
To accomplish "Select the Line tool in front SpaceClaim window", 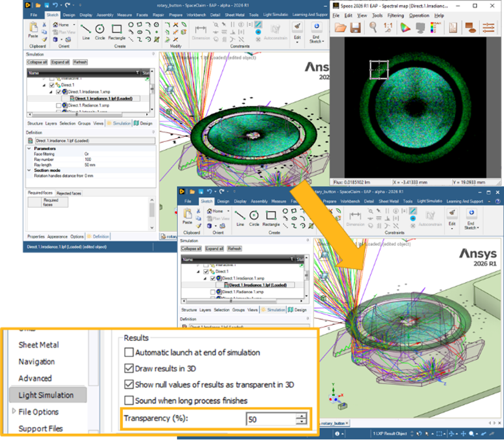I will [x=240, y=218].
